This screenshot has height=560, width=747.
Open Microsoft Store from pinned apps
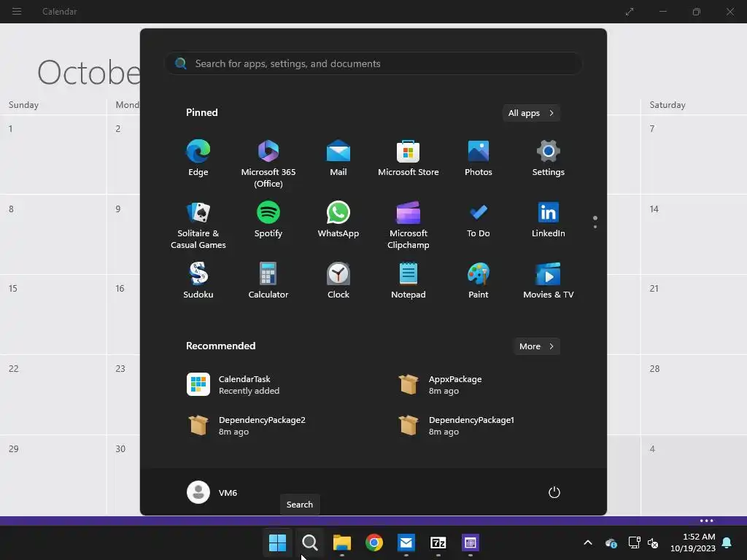409,158
